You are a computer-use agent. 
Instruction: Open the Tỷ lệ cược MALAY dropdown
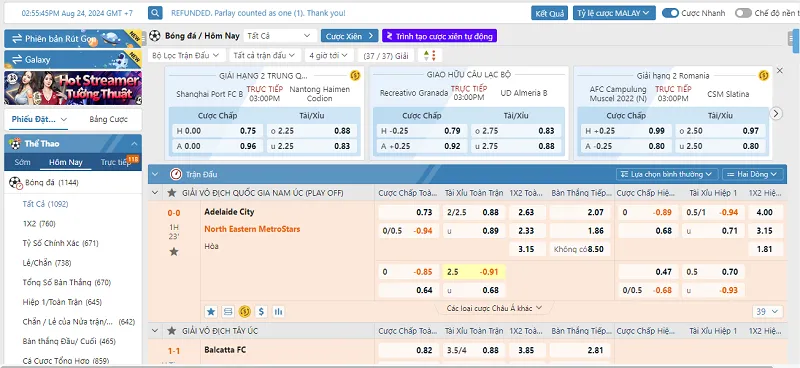pyautogui.click(x=614, y=13)
